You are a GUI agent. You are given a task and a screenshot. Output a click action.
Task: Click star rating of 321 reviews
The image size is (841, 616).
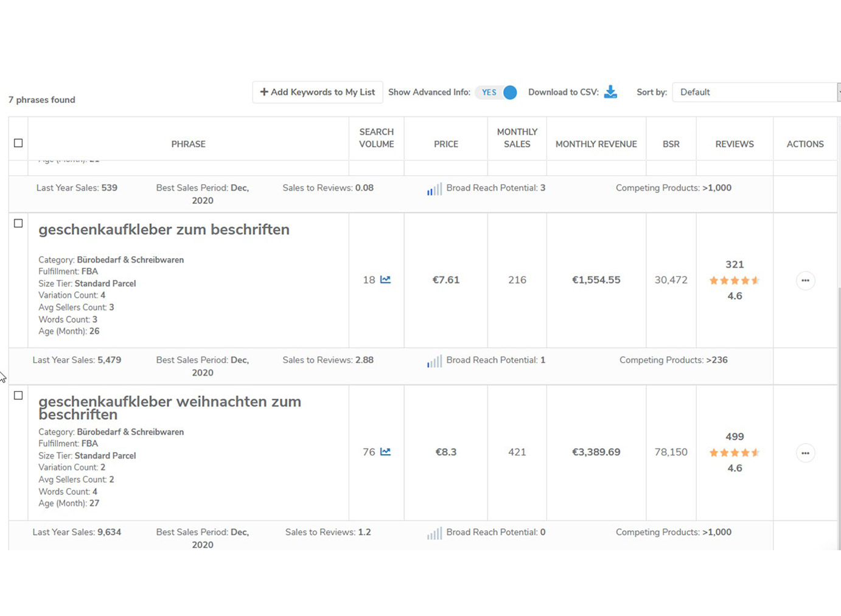[735, 281]
